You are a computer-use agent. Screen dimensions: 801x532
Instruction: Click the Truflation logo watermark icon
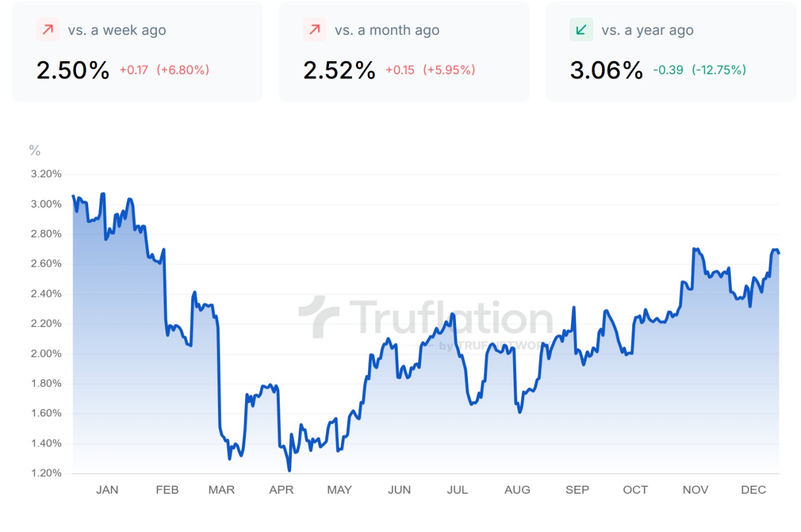click(319, 316)
